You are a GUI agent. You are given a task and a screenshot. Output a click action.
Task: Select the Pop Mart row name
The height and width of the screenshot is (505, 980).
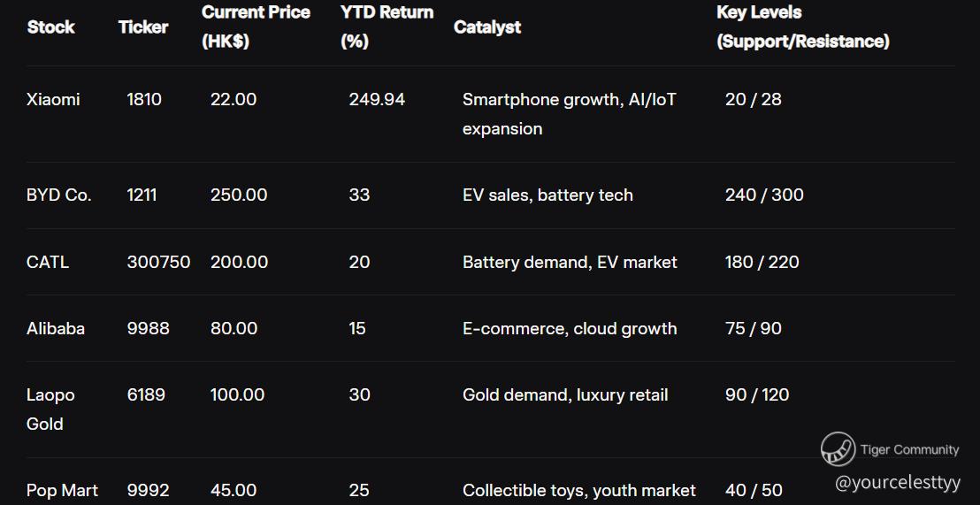click(63, 491)
